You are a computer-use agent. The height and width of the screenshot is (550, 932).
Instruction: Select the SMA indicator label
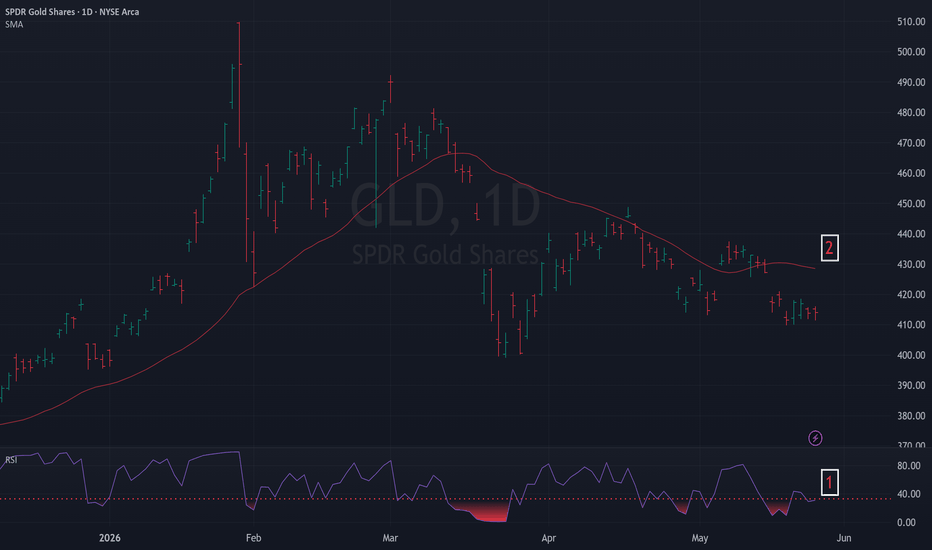(14, 24)
